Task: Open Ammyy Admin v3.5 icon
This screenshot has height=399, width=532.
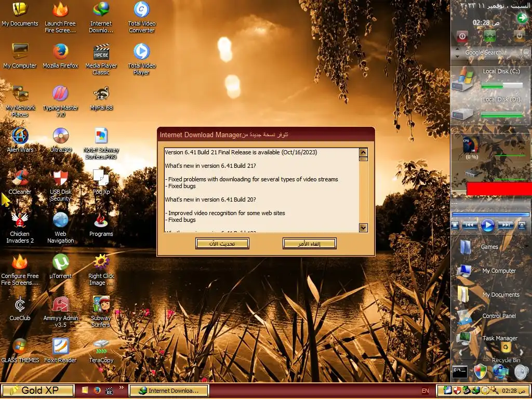Action: point(60,312)
